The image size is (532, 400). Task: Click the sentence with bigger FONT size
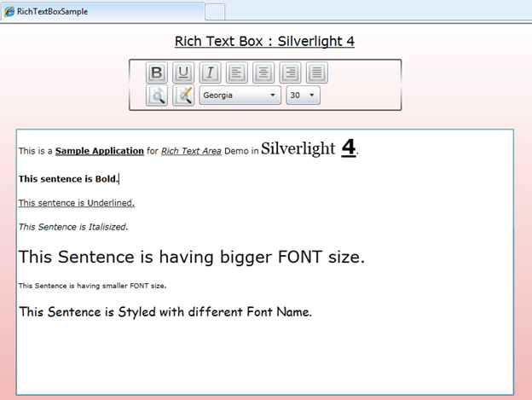pos(192,257)
